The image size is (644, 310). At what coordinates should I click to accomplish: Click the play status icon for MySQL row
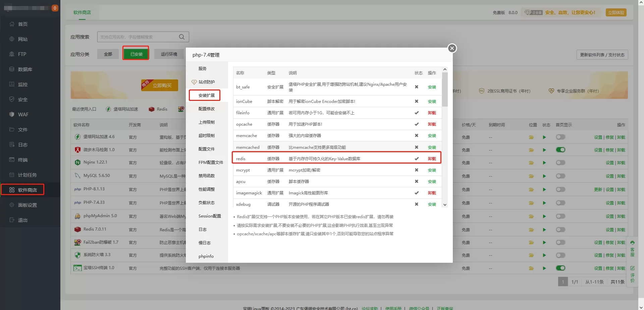coord(544,176)
